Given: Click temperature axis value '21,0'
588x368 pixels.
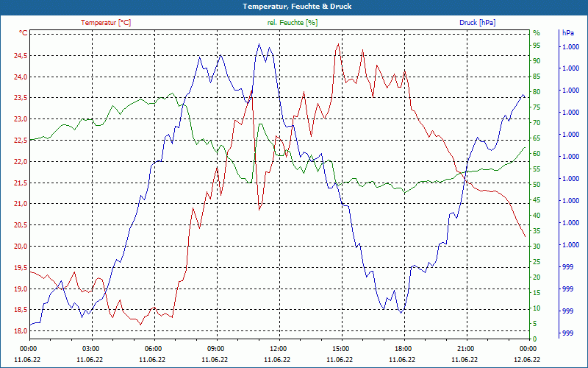Looking at the screenshot, I should click(21, 204).
